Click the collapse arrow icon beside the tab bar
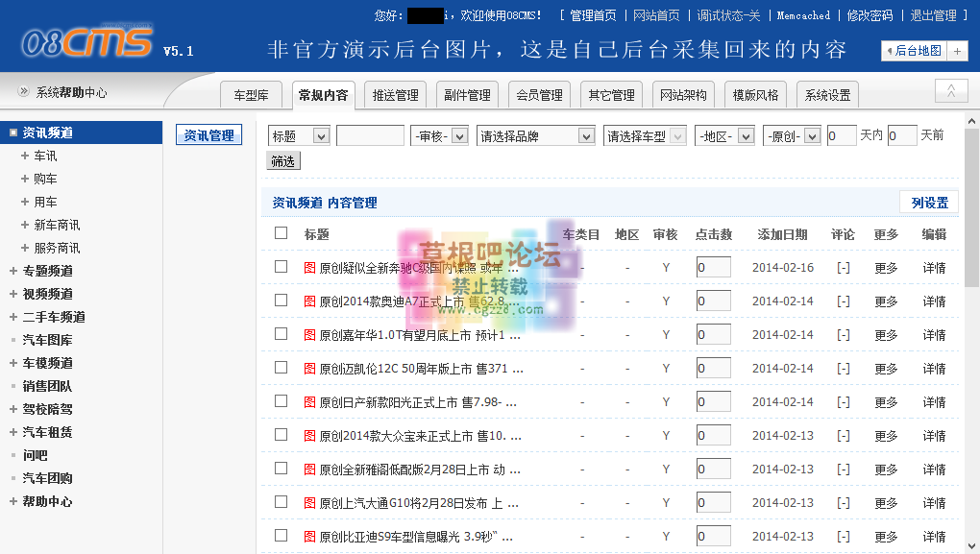Screen dimensions: 980x554 pos(950,90)
